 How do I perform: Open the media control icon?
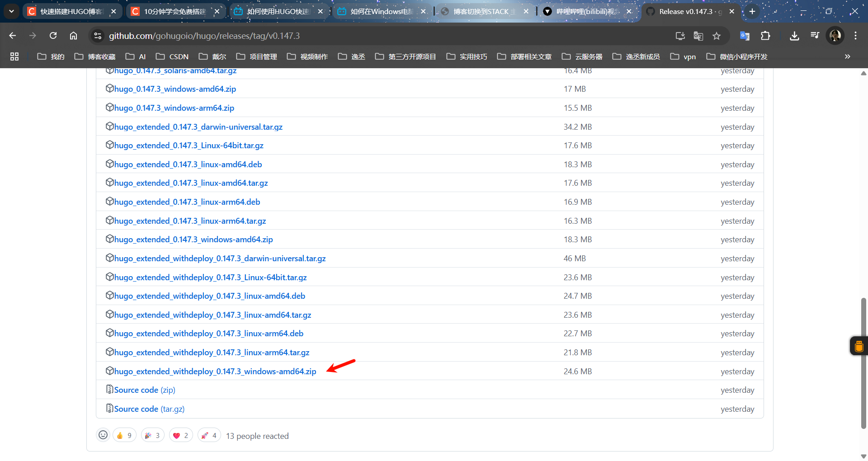(815, 36)
